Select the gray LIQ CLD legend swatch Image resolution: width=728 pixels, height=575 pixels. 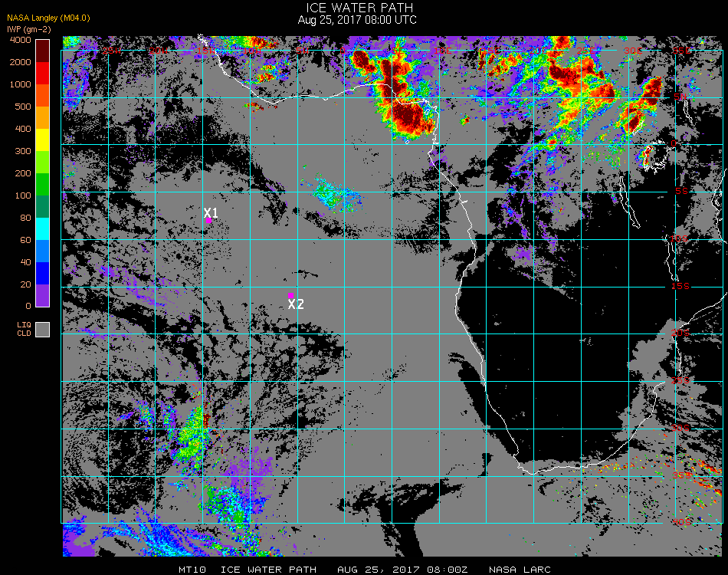(x=43, y=330)
